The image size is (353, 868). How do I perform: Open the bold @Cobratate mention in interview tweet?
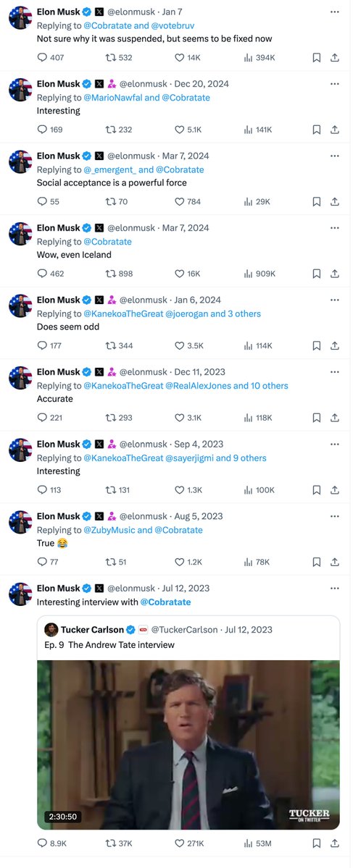(x=165, y=602)
